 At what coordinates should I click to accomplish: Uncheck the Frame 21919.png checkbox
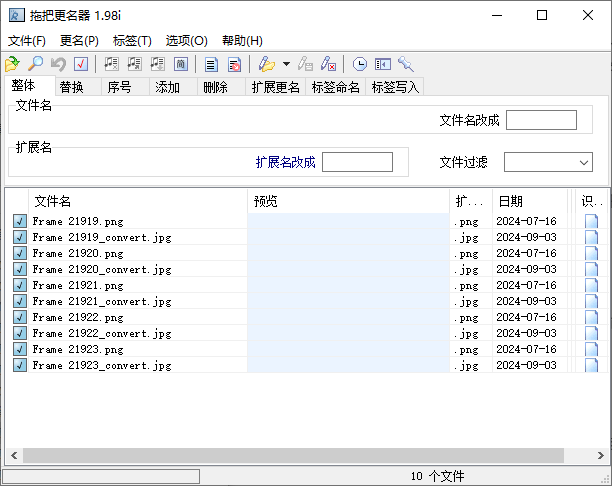19,222
